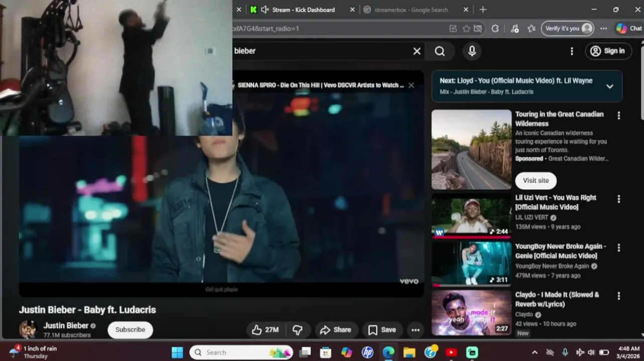This screenshot has width=644, height=361.
Task: Open a new browser tab
Action: 482,10
